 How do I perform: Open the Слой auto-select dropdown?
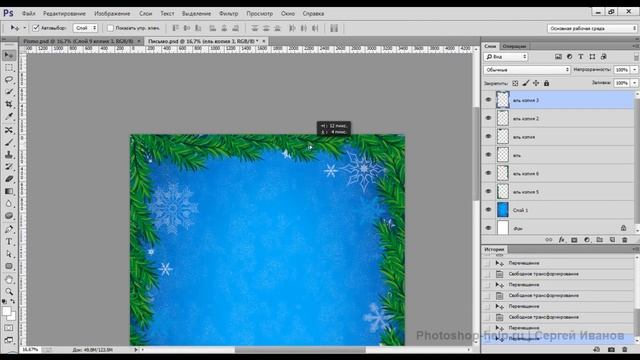pos(85,28)
